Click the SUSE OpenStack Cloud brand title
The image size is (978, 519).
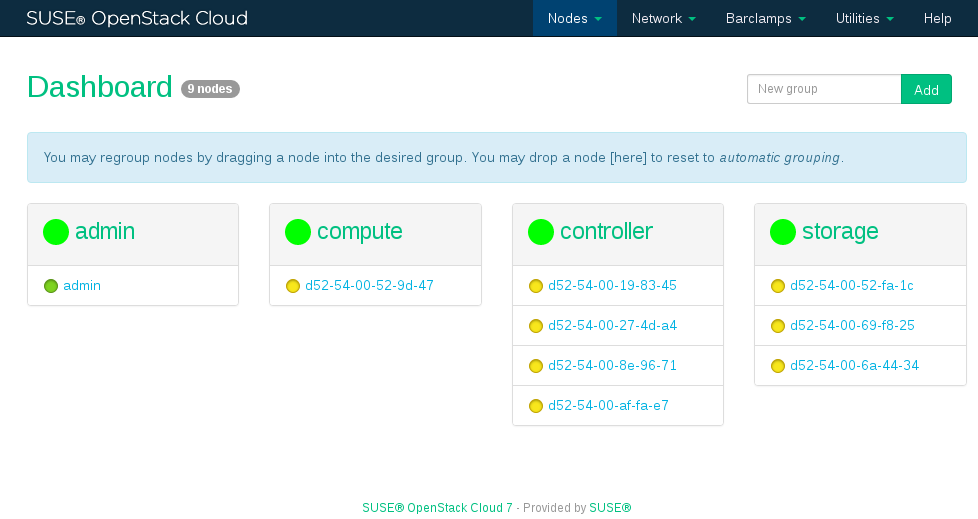[137, 18]
